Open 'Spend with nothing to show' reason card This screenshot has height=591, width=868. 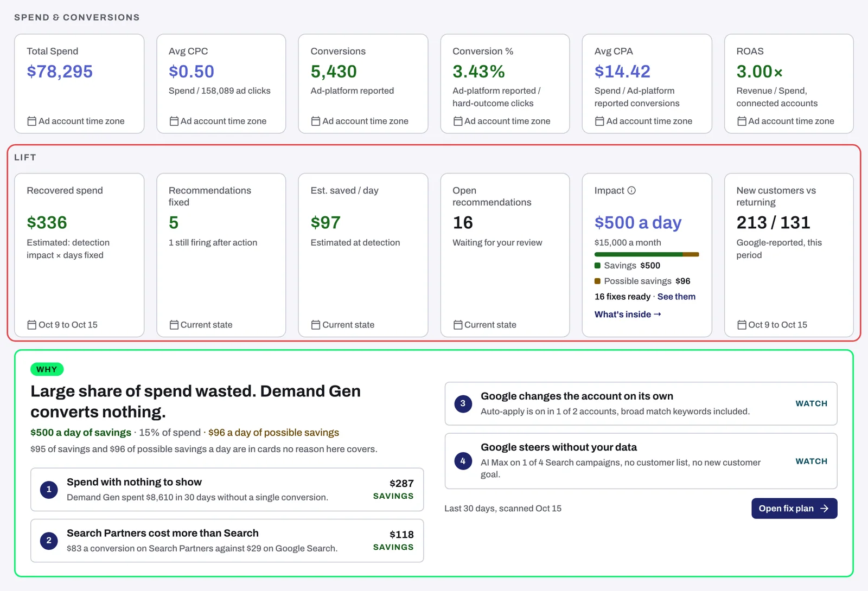pyautogui.click(x=227, y=490)
